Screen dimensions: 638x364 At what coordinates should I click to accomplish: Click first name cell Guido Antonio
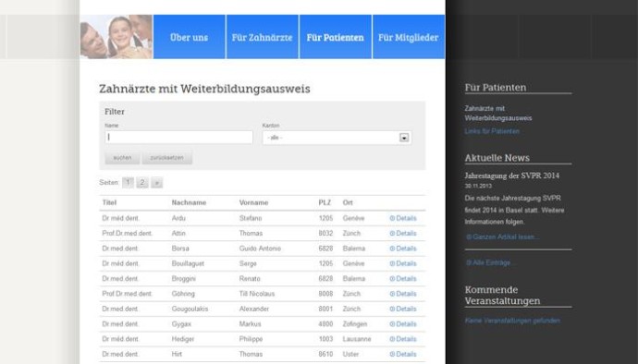click(x=260, y=249)
